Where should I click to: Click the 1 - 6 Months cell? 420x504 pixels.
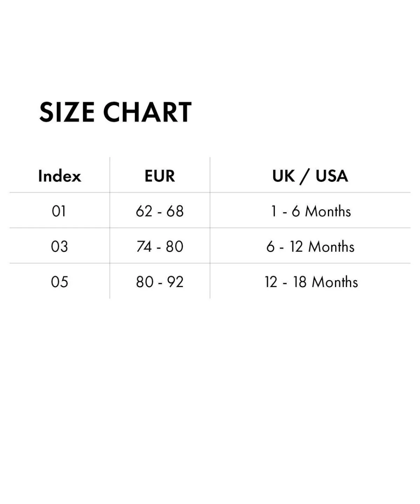[x=311, y=211]
